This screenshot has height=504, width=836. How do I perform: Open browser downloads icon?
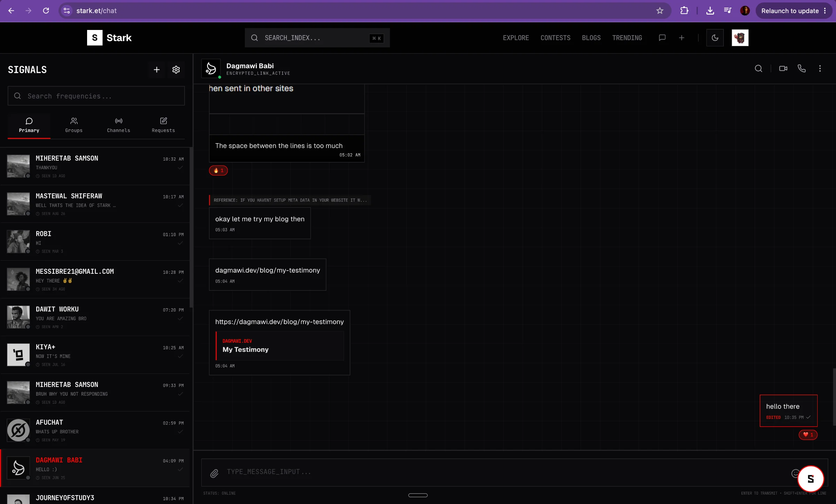[x=710, y=11]
